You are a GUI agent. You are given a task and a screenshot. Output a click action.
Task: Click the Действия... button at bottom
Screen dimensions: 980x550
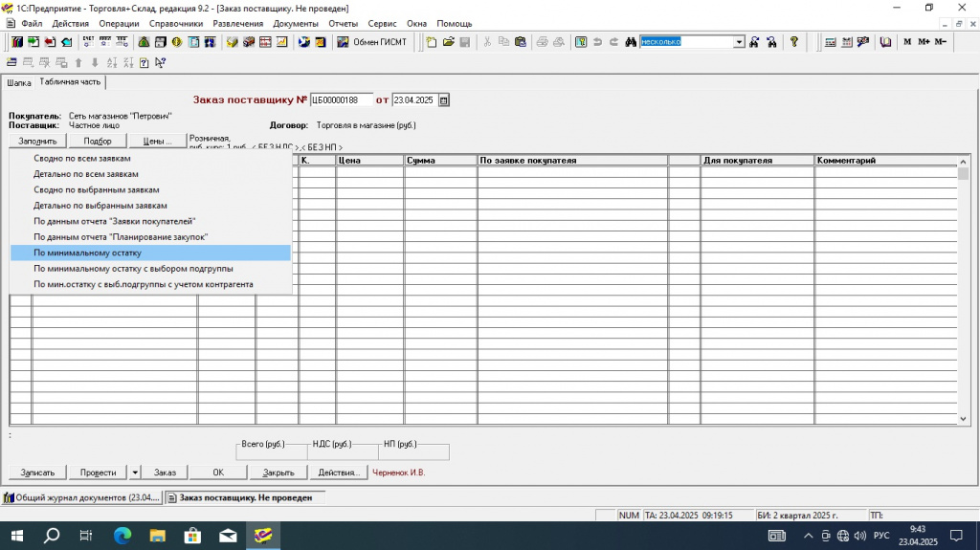pos(338,473)
